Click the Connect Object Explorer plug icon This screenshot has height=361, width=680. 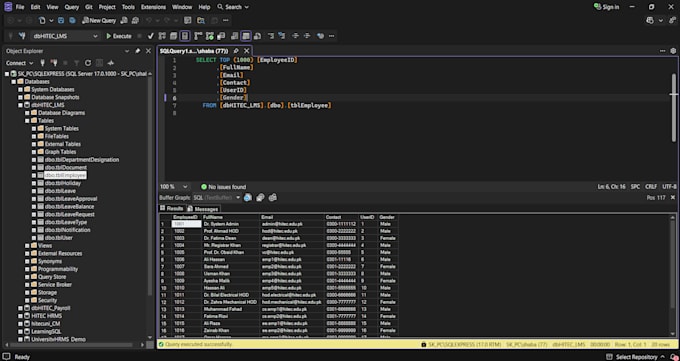pyautogui.click(x=42, y=63)
